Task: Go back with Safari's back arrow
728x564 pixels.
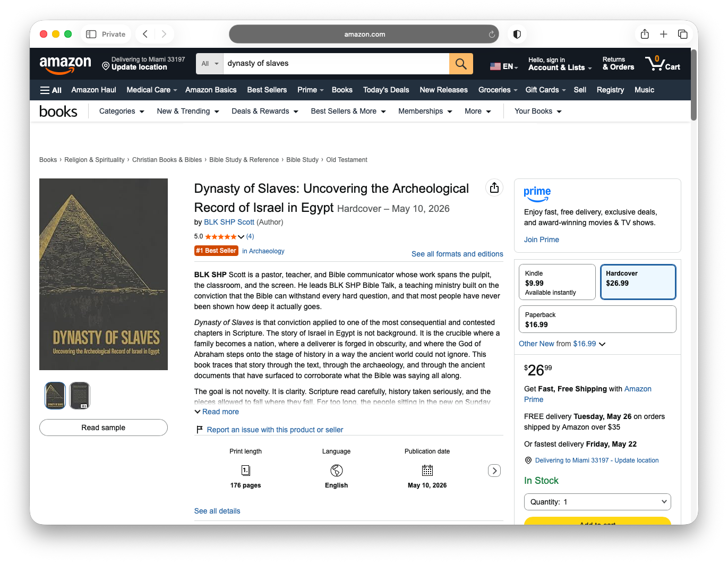Action: [145, 34]
